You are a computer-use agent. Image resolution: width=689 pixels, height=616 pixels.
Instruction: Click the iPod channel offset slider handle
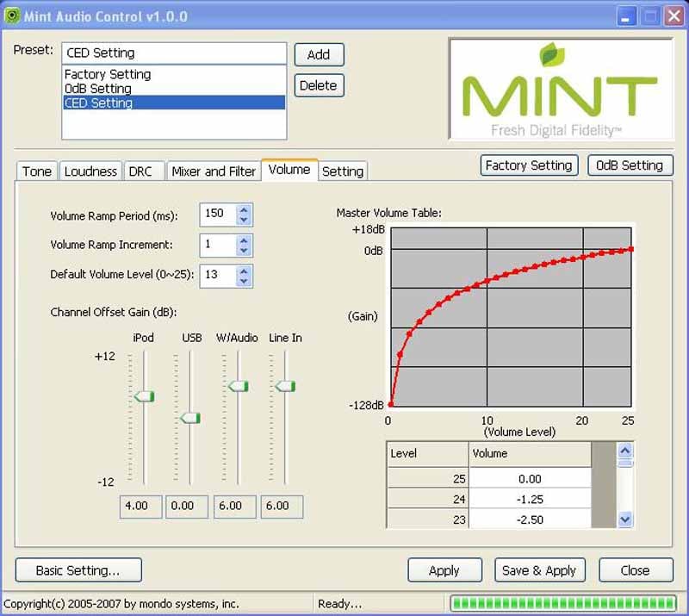pos(144,396)
